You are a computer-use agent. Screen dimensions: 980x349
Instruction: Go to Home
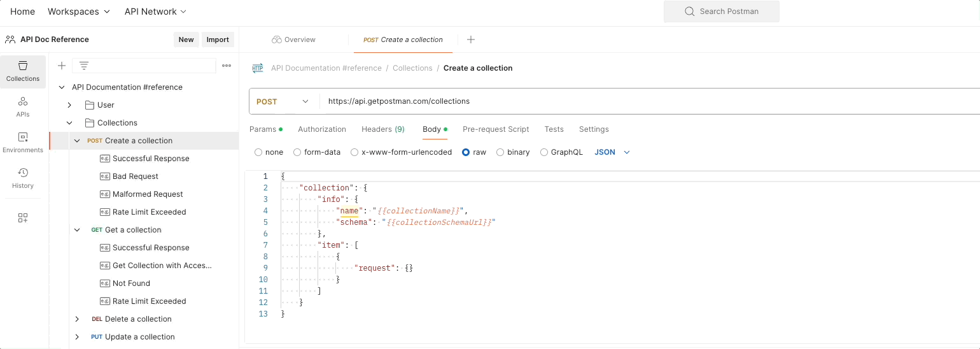click(22, 11)
